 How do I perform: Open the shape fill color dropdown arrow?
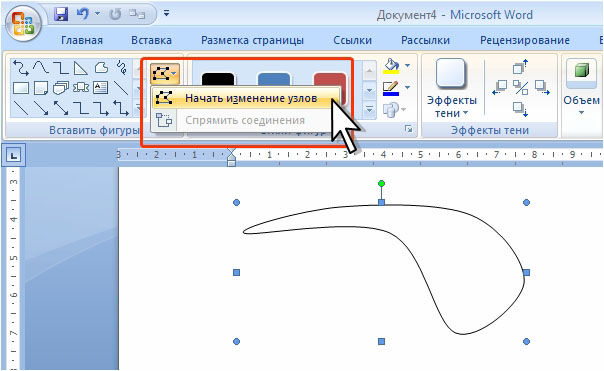[407, 66]
